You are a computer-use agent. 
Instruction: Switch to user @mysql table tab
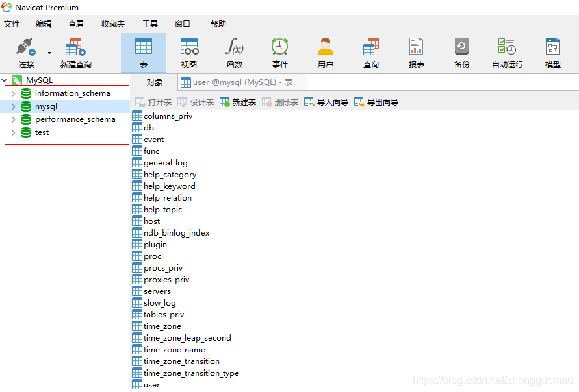point(242,82)
